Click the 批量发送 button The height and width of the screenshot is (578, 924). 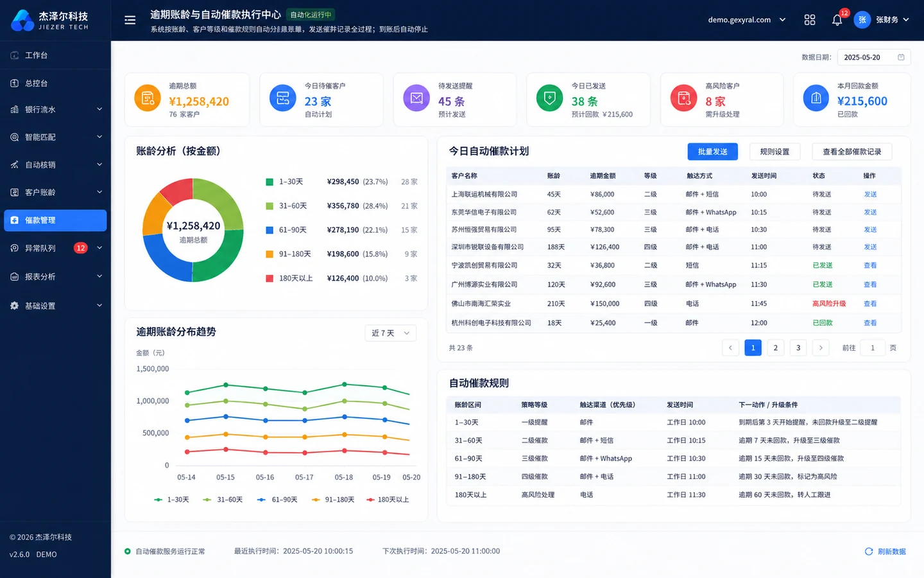tap(713, 152)
